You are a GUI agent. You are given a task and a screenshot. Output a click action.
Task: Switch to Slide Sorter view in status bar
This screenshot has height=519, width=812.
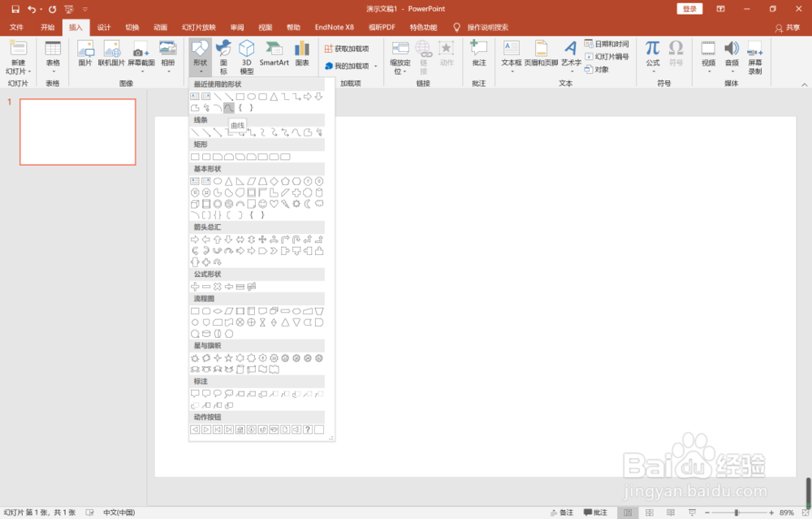[x=650, y=513]
